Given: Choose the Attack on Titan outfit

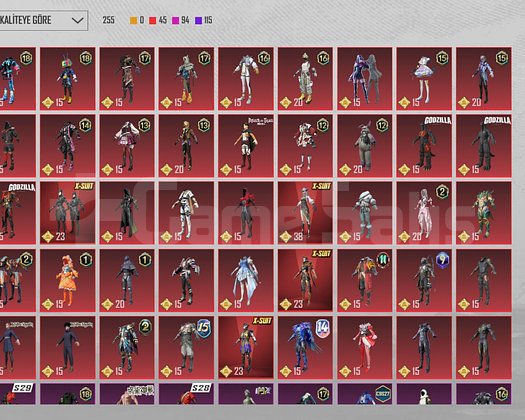Looking at the screenshot, I should (246, 146).
